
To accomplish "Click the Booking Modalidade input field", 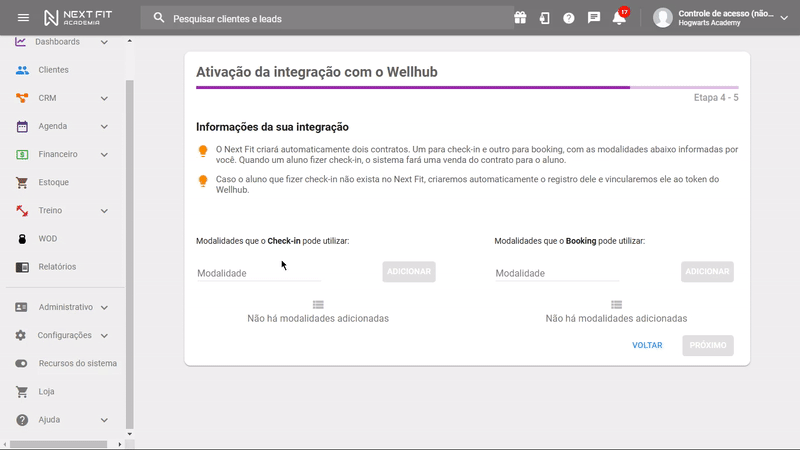I will pos(557,273).
